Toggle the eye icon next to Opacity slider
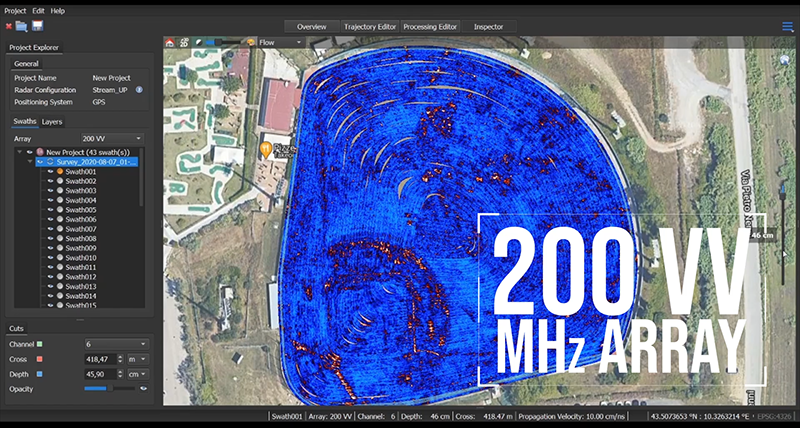The height and width of the screenshot is (428, 800). click(x=143, y=388)
